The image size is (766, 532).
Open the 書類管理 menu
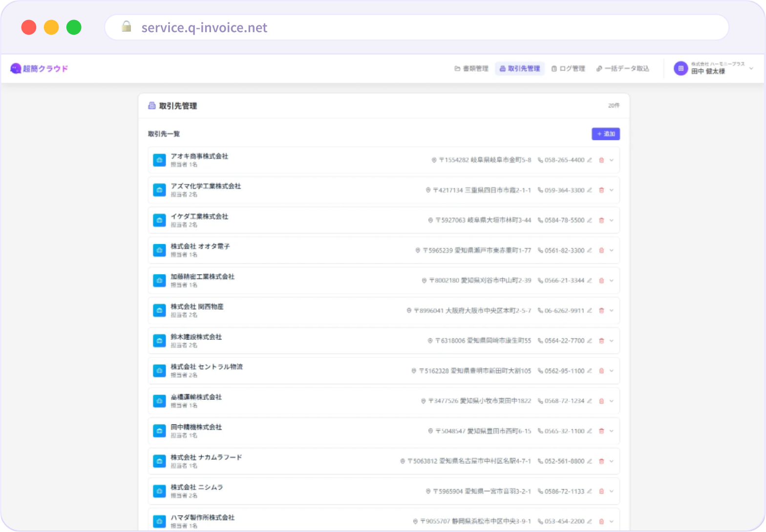[471, 69]
